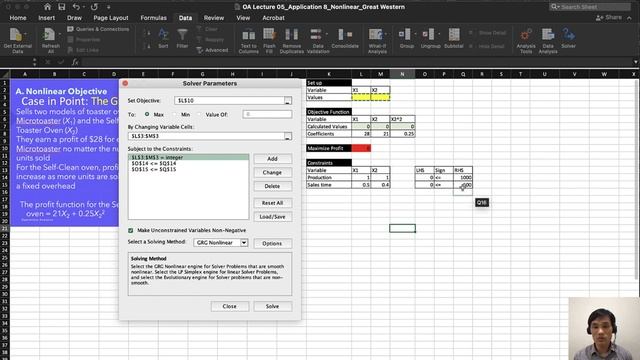Switch to the Acrobat tab

[x=273, y=18]
